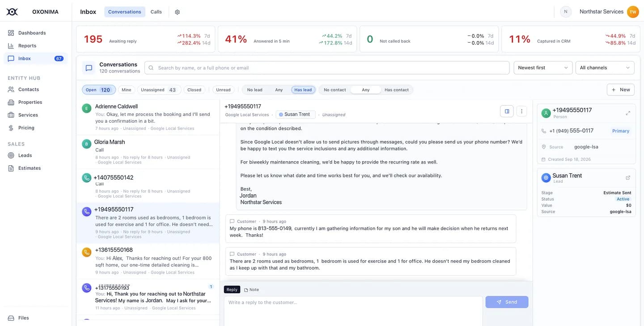Open the All channels dropdown
The height and width of the screenshot is (326, 644).
click(605, 68)
